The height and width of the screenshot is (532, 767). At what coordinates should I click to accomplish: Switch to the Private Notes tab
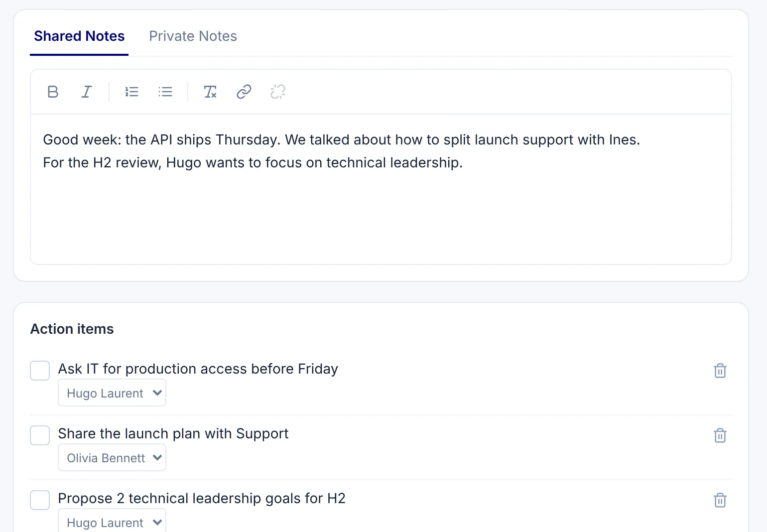[x=193, y=36]
